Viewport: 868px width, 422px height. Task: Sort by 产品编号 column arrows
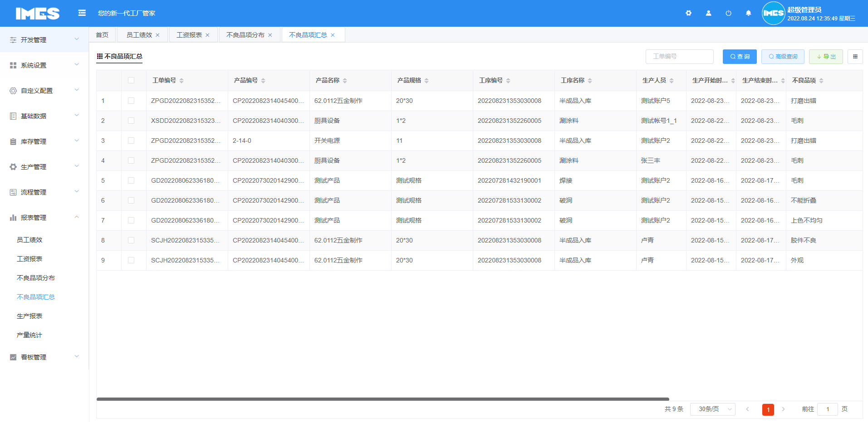click(263, 81)
